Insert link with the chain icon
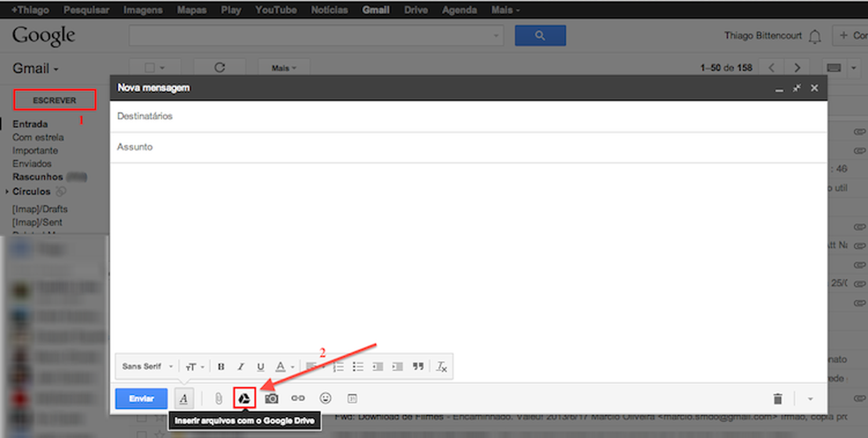This screenshot has width=868, height=438. pyautogui.click(x=298, y=398)
